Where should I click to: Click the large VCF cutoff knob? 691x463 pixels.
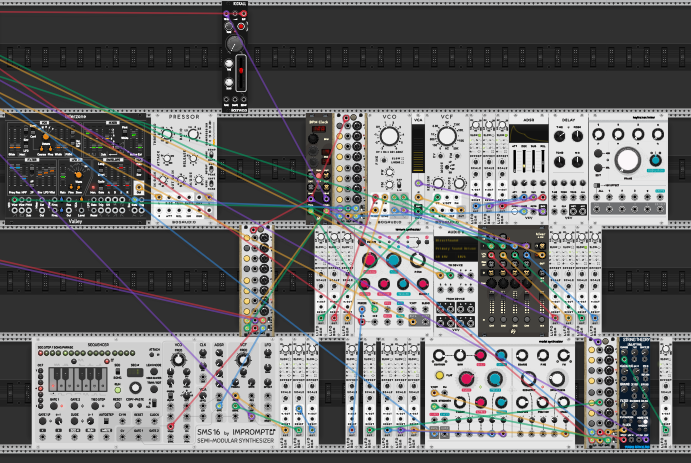(447, 137)
